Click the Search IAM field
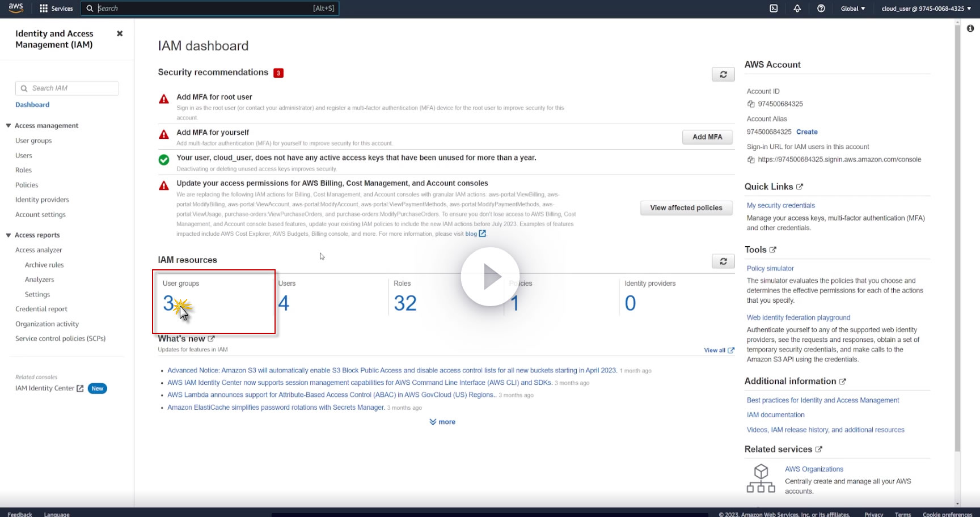 (x=67, y=88)
